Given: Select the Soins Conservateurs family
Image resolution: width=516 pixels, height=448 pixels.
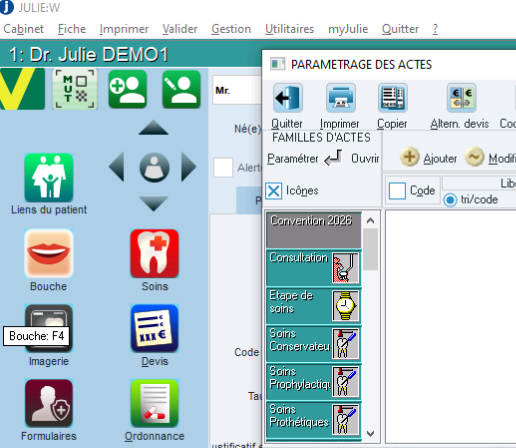Looking at the screenshot, I should tap(314, 344).
